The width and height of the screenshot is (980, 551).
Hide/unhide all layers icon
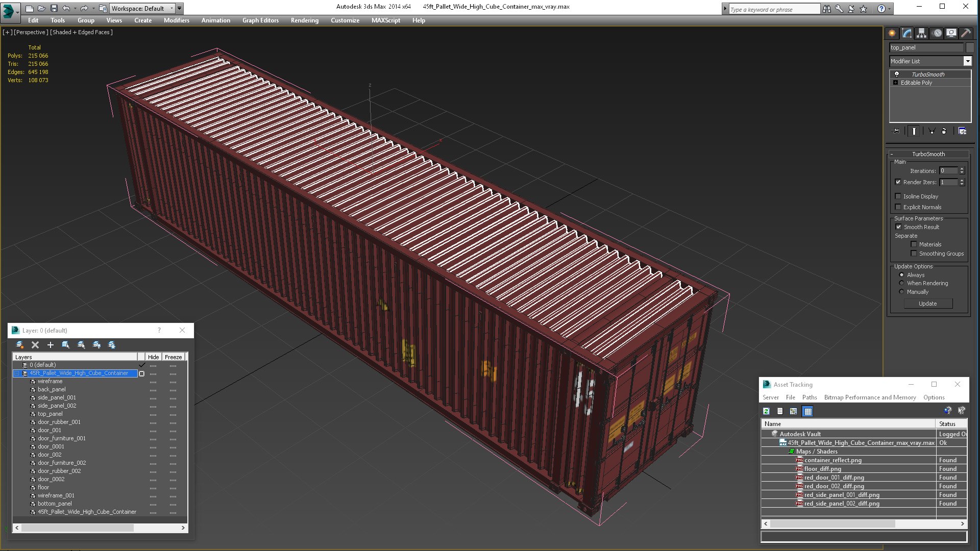pos(96,345)
